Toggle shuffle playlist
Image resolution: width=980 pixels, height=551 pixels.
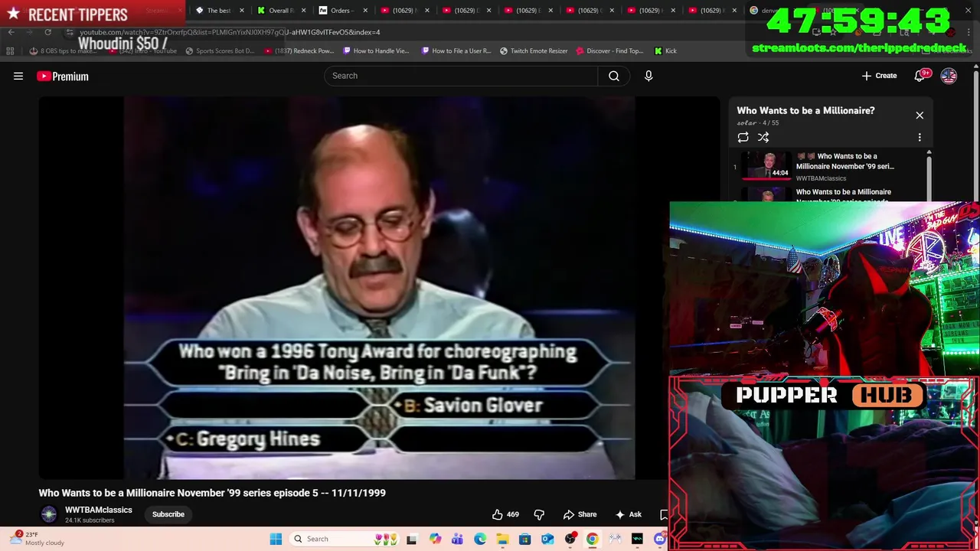point(763,137)
